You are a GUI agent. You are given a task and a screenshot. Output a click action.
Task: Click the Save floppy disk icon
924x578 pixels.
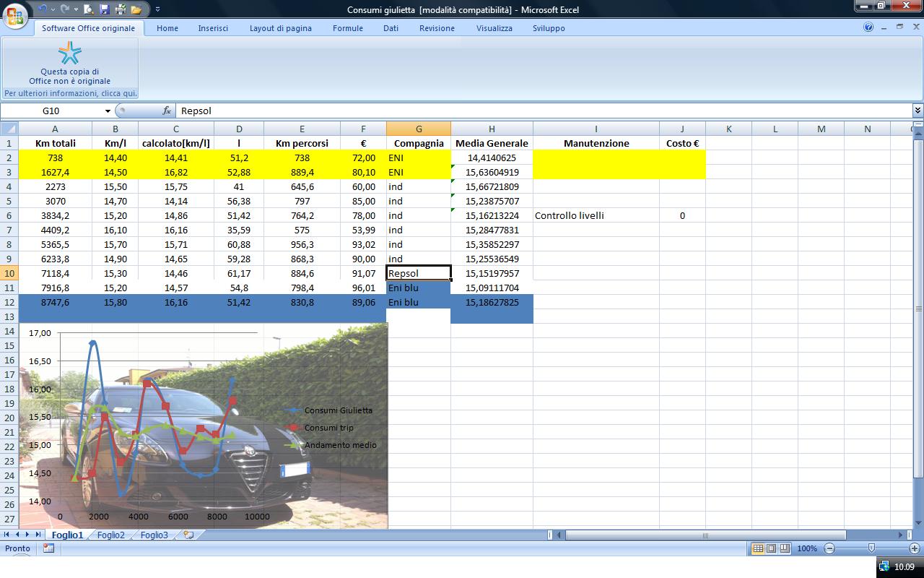105,9
